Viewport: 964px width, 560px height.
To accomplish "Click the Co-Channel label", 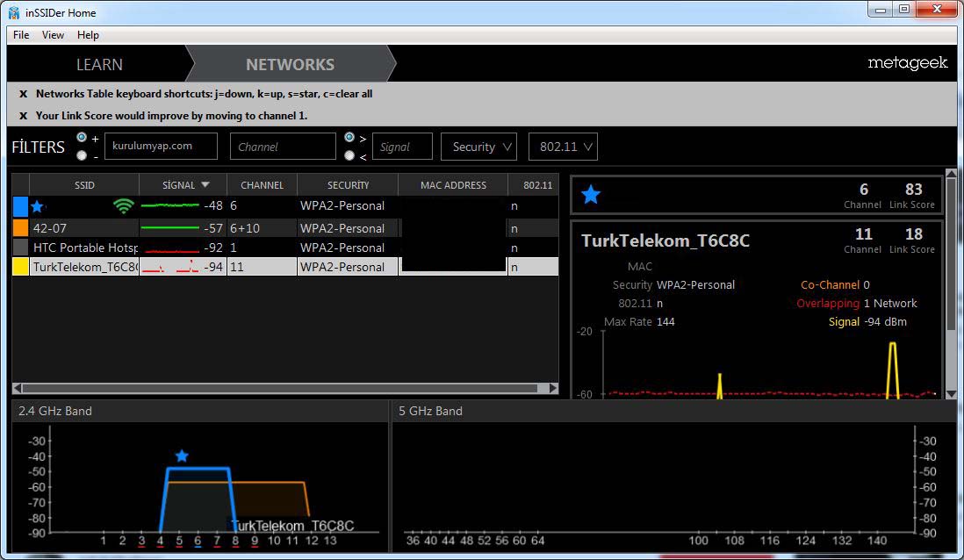I will [830, 284].
